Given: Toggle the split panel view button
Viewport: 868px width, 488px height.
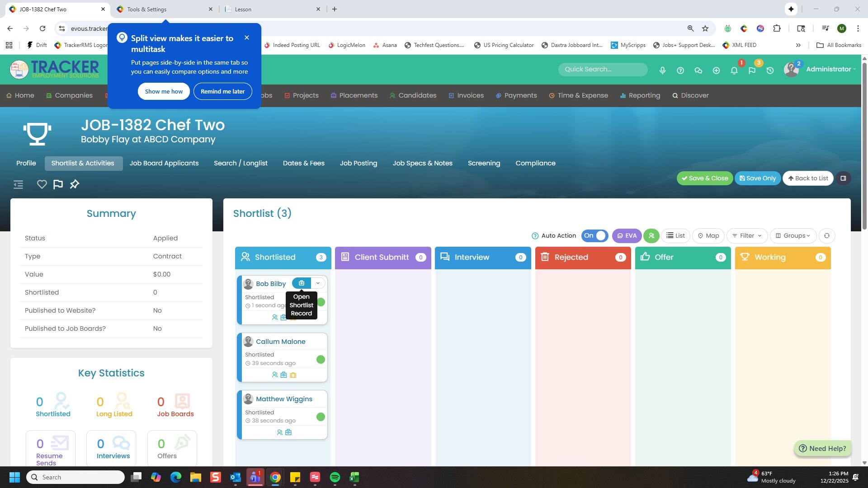Looking at the screenshot, I should [843, 178].
